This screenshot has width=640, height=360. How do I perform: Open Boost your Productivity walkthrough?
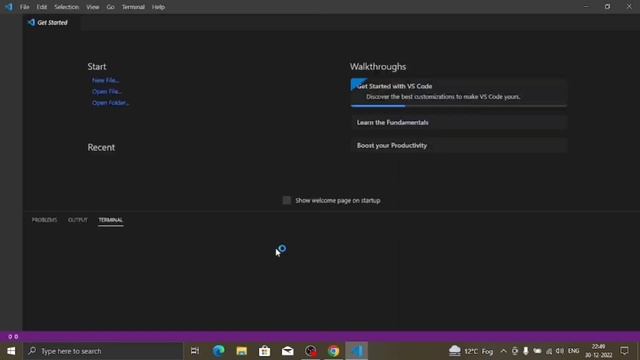coord(459,145)
